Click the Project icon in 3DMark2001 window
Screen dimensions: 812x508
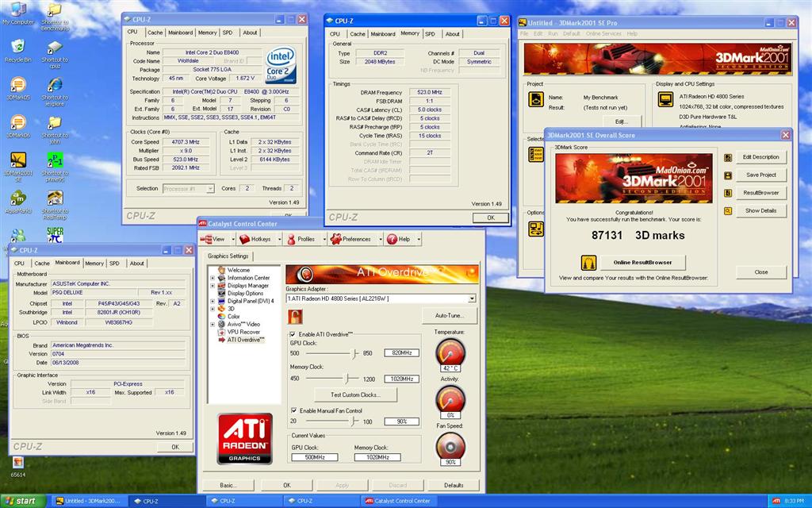click(536, 99)
